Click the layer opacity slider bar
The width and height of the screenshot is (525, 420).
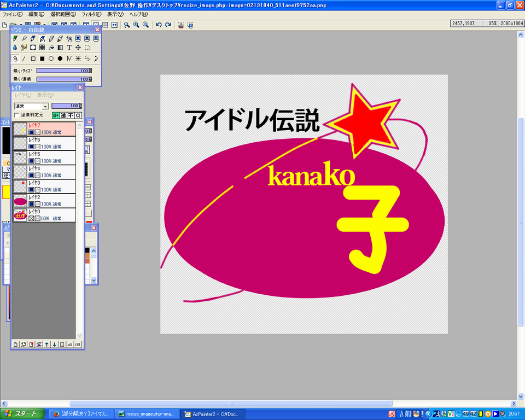pyautogui.click(x=65, y=106)
